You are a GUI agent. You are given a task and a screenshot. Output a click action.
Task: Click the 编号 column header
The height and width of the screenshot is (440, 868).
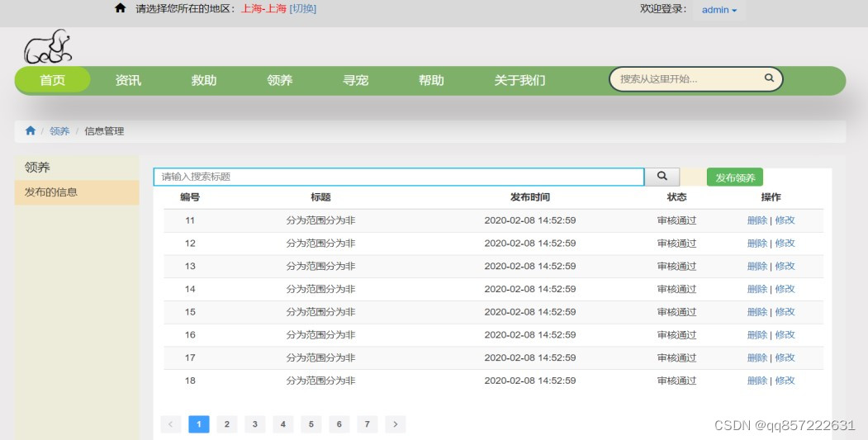[190, 197]
